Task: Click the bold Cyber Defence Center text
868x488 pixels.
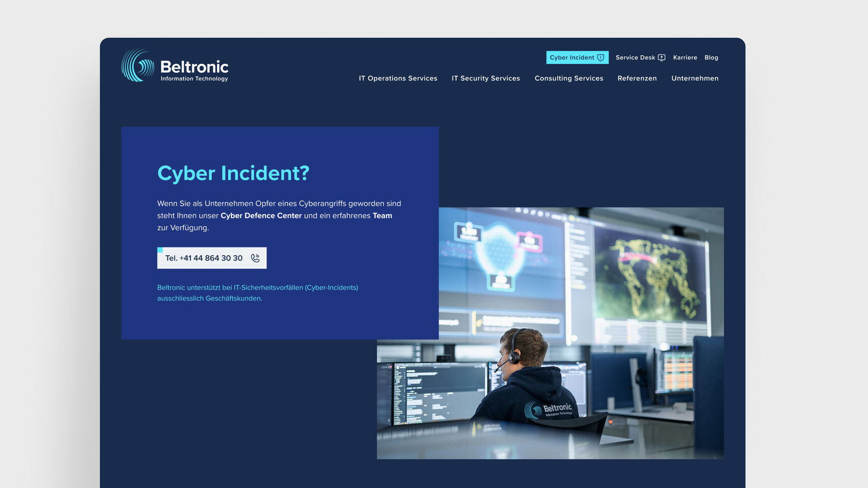Action: click(261, 216)
